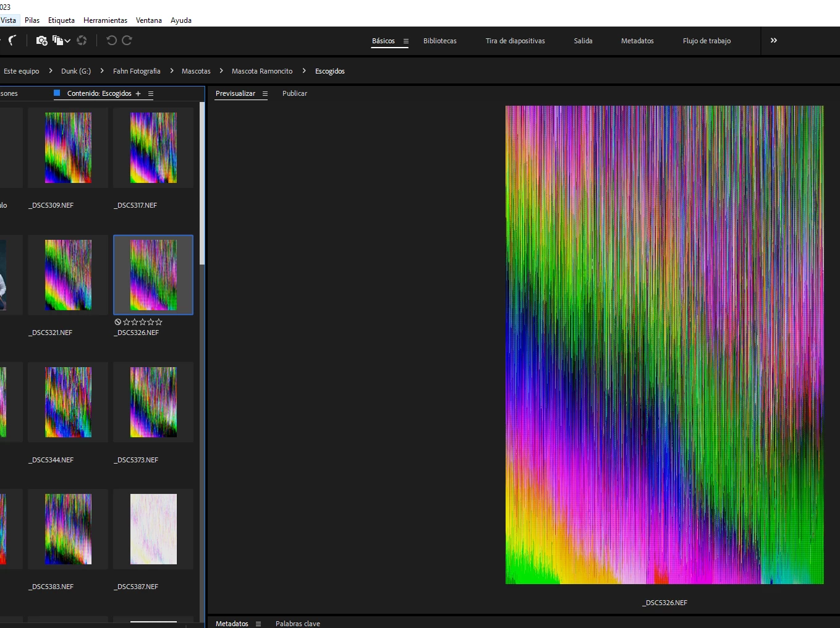The height and width of the screenshot is (628, 840).
Task: Select thumbnail _DSC5383.NEF
Action: click(68, 529)
